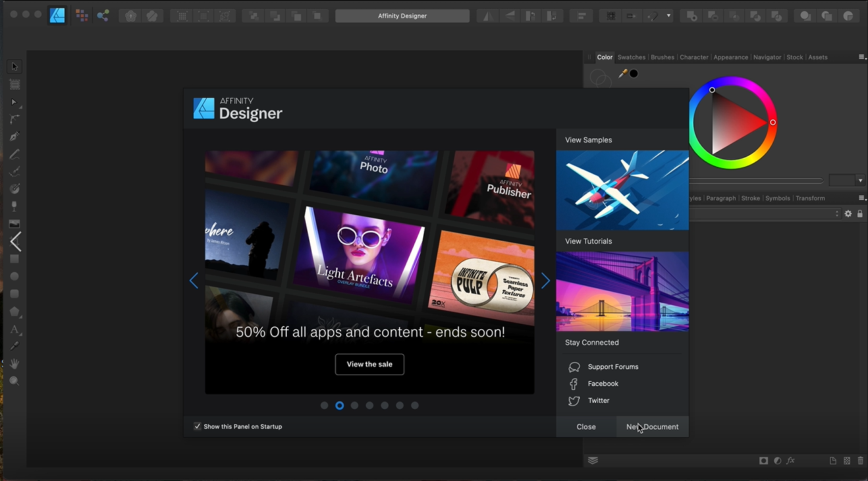The image size is (868, 481).
Task: Click the Mask Layer icon
Action: coord(763,461)
